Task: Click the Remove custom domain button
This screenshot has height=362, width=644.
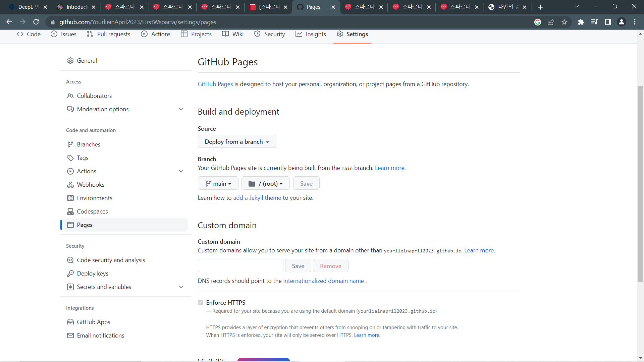Action: click(x=331, y=265)
